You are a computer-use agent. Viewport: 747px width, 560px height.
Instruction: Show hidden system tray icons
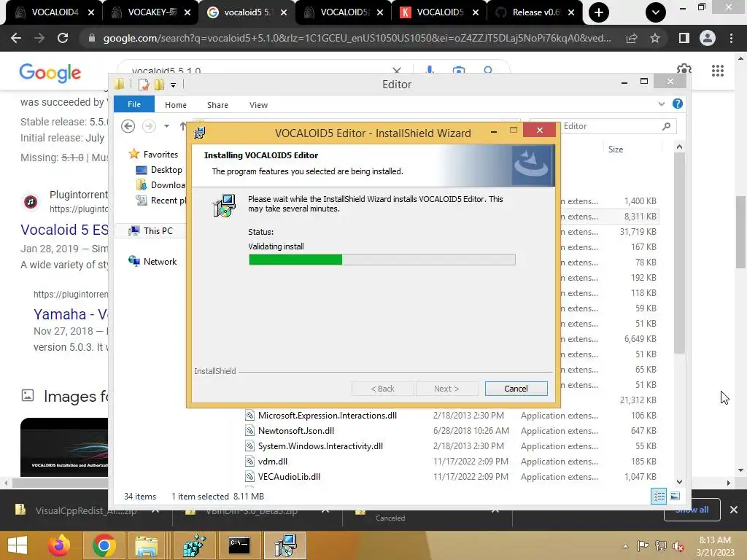[625, 546]
